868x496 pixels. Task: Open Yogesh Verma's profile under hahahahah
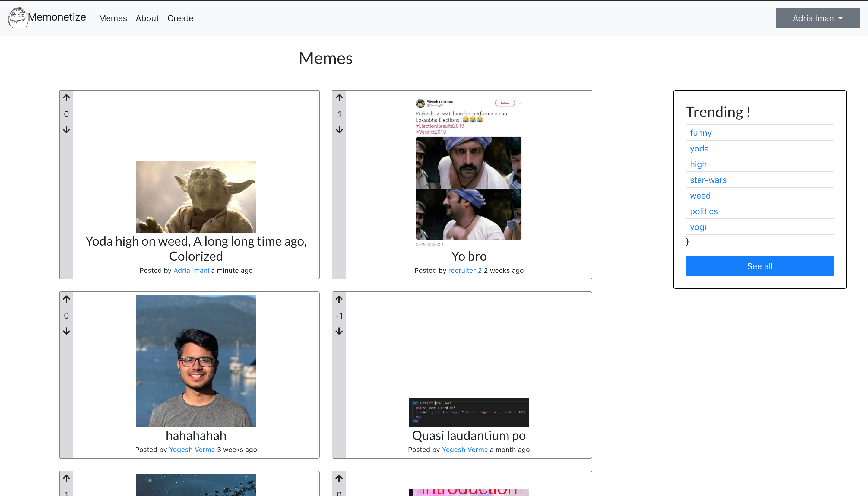click(192, 450)
